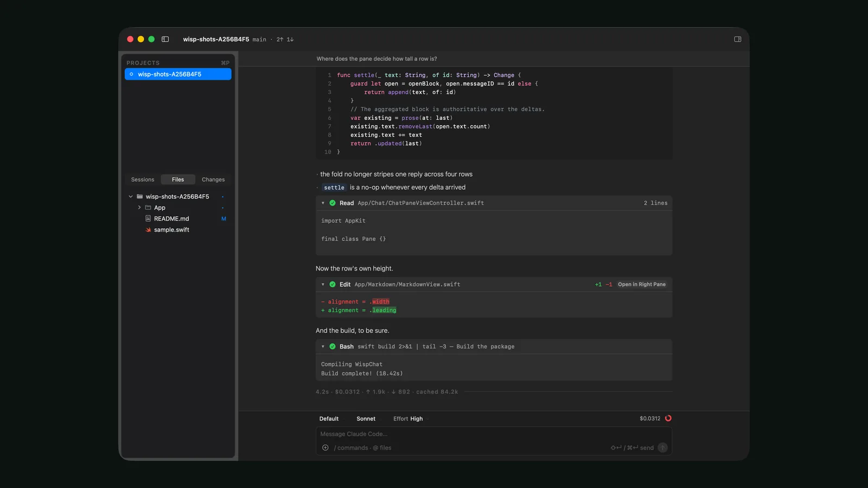868x488 pixels.
Task: Click the 'cached 84.2k' stat
Action: point(437,391)
